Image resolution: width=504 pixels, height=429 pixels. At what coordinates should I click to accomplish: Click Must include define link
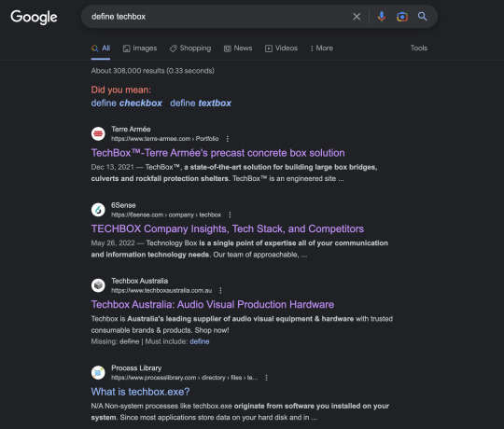200,341
